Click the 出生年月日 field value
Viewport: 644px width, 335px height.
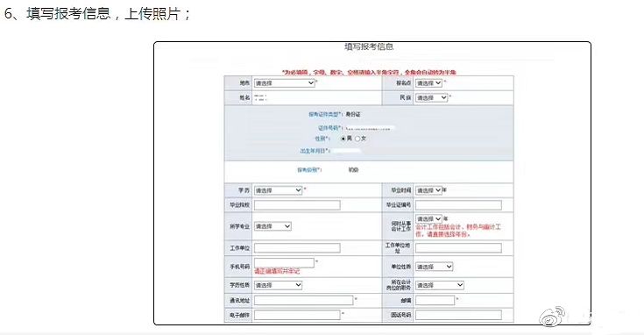pos(346,151)
